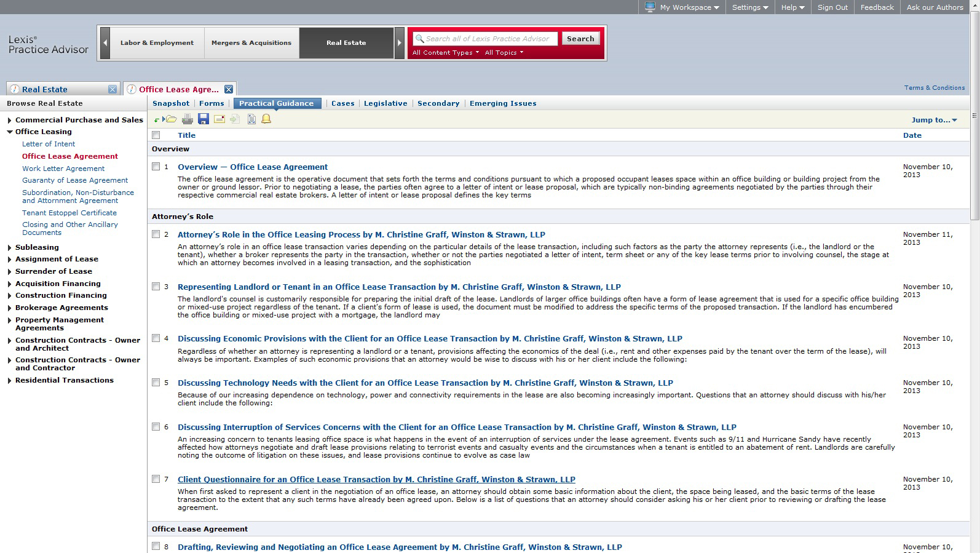The width and height of the screenshot is (980, 553).
Task: Expand the Surrender of Lease tree node
Action: pyautogui.click(x=10, y=272)
